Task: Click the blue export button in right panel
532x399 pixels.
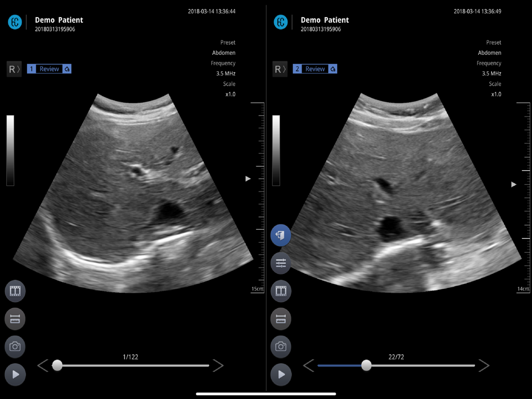Action: tap(280, 235)
